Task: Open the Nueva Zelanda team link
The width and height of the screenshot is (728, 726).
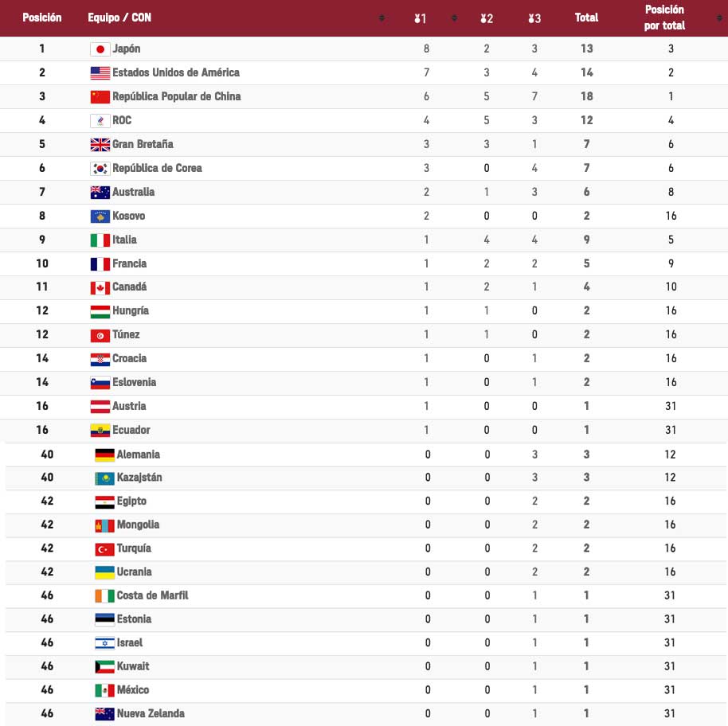Action: (x=151, y=713)
